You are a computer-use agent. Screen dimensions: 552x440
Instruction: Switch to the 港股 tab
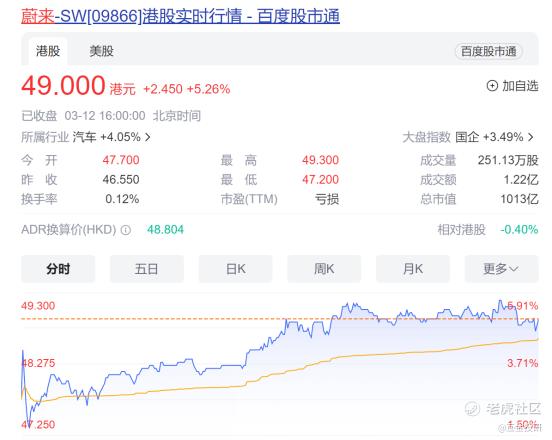48,51
